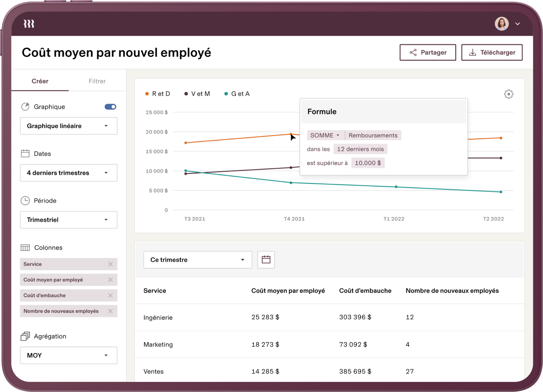
Task: Click the Télécharger button
Action: (492, 52)
